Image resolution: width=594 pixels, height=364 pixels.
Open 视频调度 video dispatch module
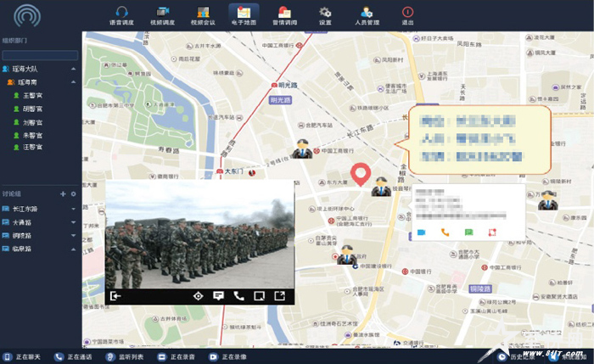pyautogui.click(x=161, y=15)
